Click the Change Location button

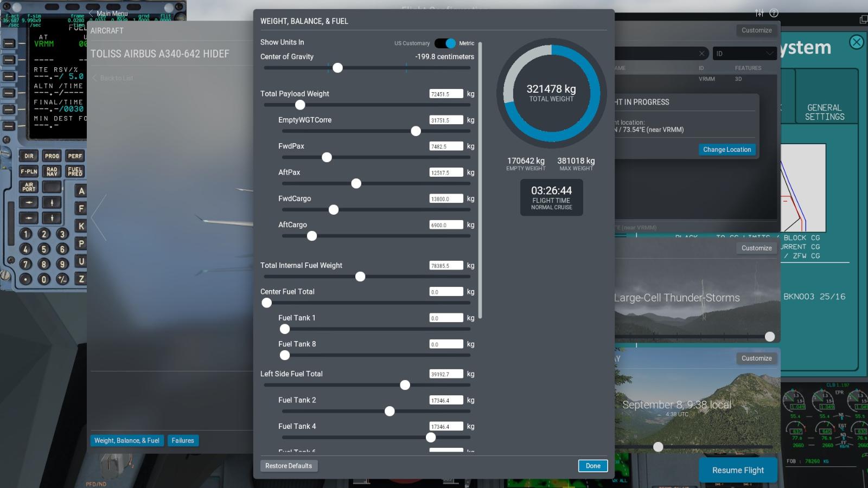tap(727, 150)
